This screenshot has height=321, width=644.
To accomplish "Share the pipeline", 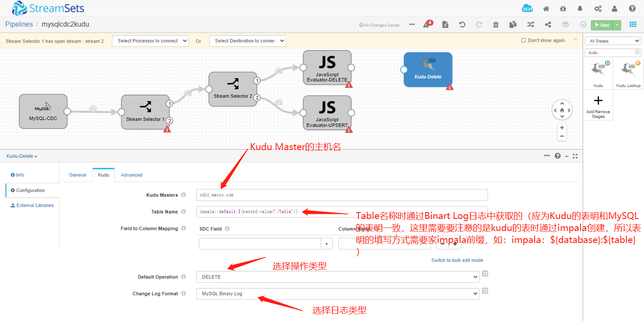I will 548,24.
